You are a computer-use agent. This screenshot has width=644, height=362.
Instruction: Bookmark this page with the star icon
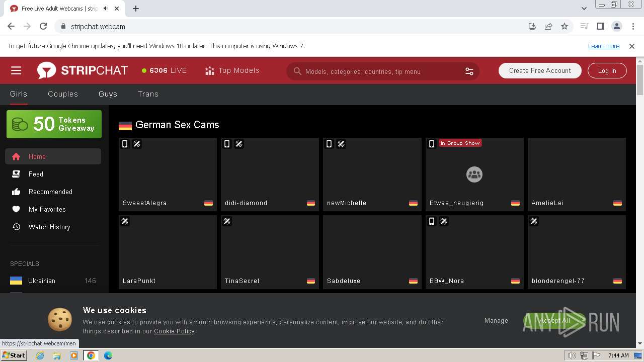click(x=565, y=27)
